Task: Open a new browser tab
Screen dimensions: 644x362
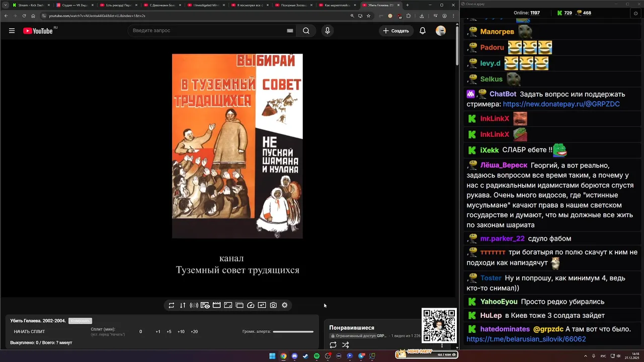Action: (408, 5)
